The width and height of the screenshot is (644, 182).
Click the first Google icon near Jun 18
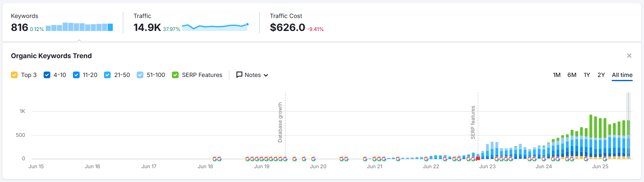click(215, 159)
